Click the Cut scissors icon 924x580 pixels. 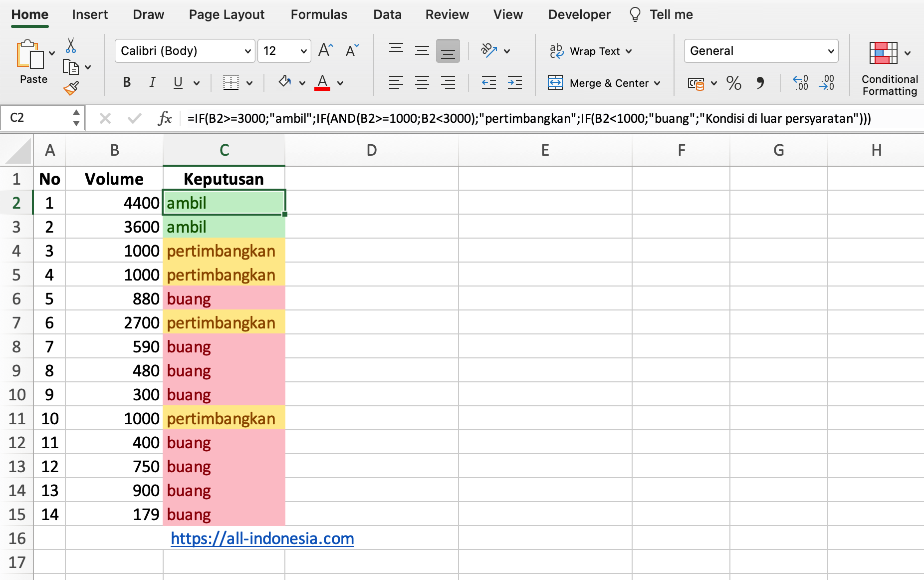71,46
